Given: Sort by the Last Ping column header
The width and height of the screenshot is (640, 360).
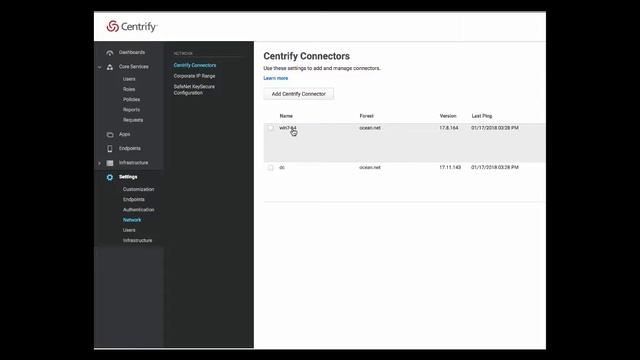Looking at the screenshot, I should pos(482,116).
